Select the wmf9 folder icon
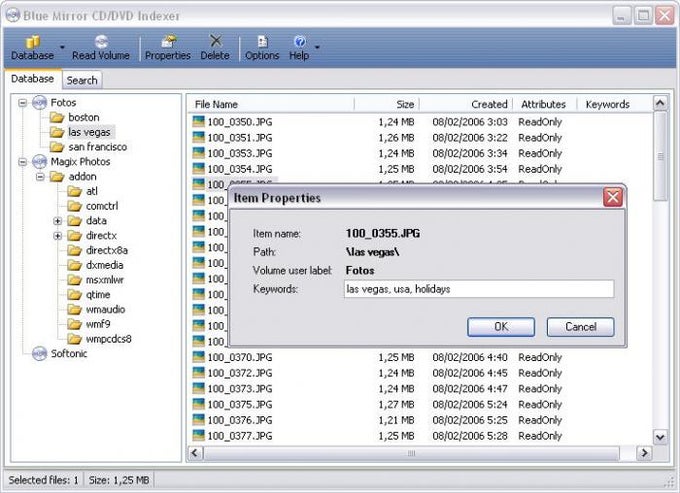Image resolution: width=680 pixels, height=493 pixels. coord(75,324)
